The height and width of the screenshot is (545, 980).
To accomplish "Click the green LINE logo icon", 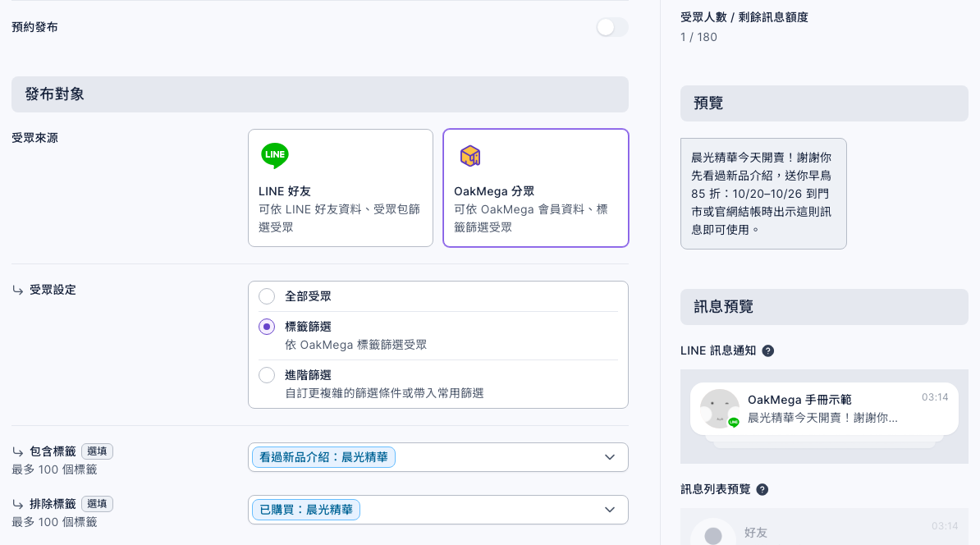I will pos(274,155).
